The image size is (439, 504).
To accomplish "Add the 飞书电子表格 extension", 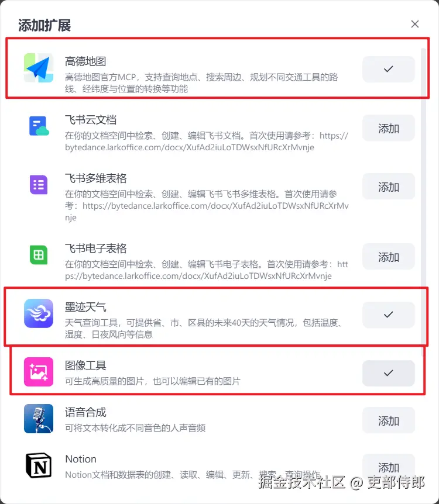I will click(x=389, y=257).
